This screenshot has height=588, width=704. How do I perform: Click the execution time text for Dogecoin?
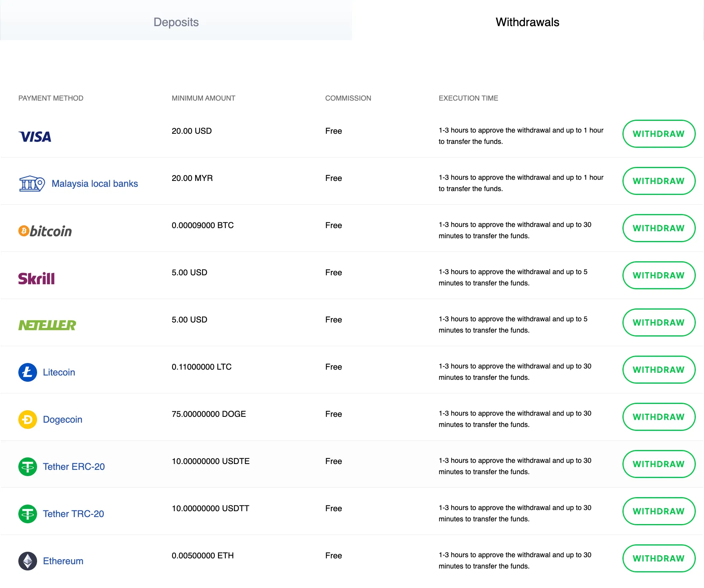(515, 419)
